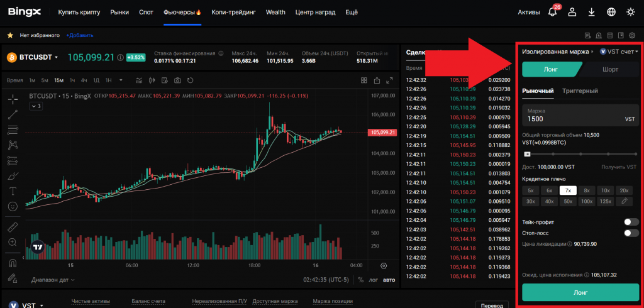Select the text annotation tool
Image resolution: width=644 pixels, height=308 pixels.
[x=13, y=191]
